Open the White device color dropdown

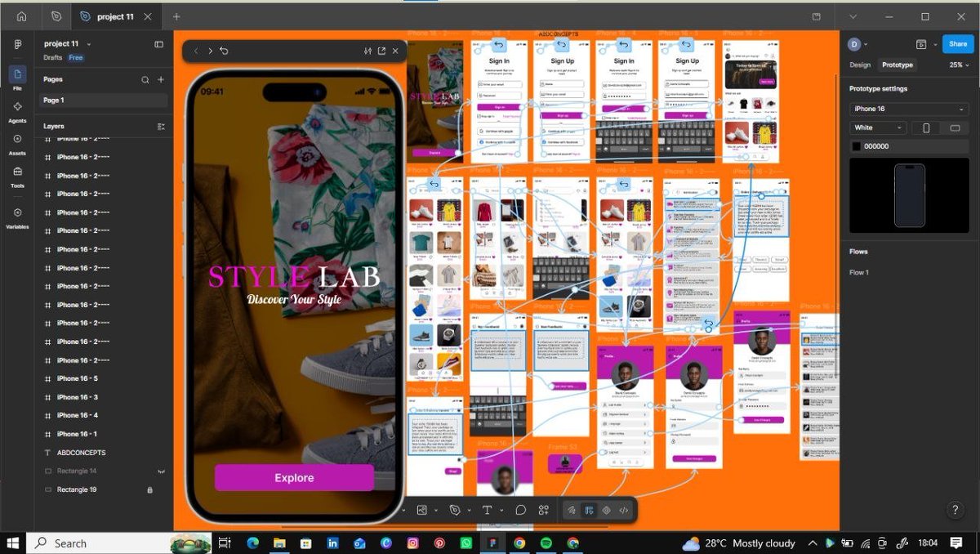coord(878,127)
